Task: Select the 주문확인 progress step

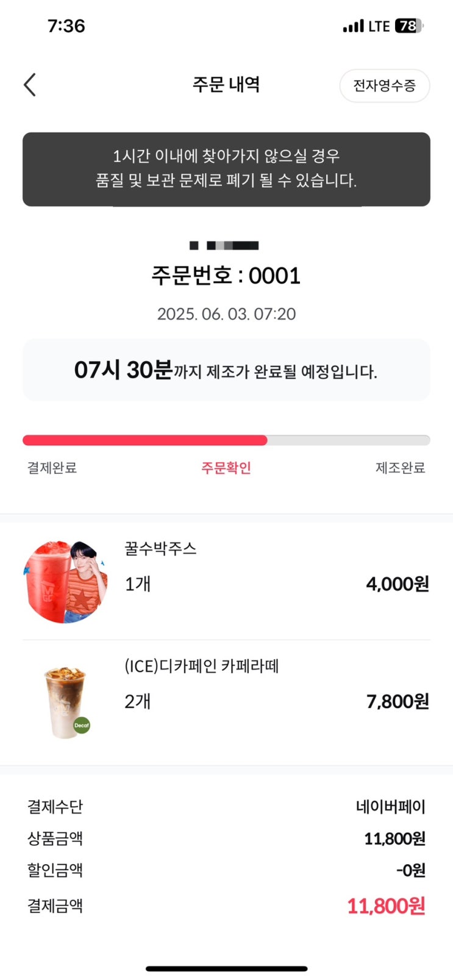Action: [226, 468]
